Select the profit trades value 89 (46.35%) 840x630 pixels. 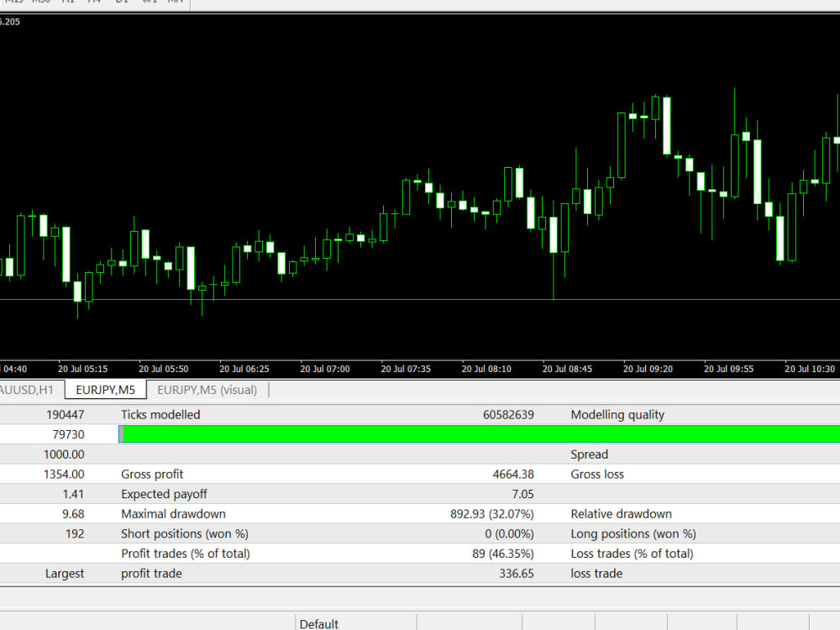pos(502,554)
